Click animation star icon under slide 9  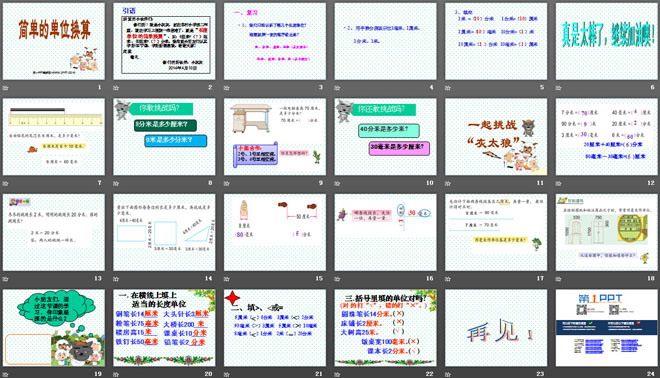(x=227, y=184)
